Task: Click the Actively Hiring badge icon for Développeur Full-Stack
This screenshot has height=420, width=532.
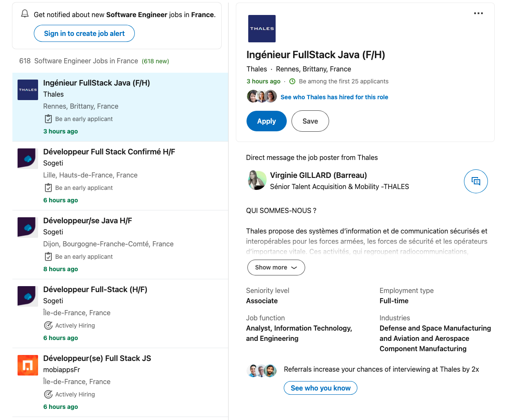Action: click(x=48, y=325)
